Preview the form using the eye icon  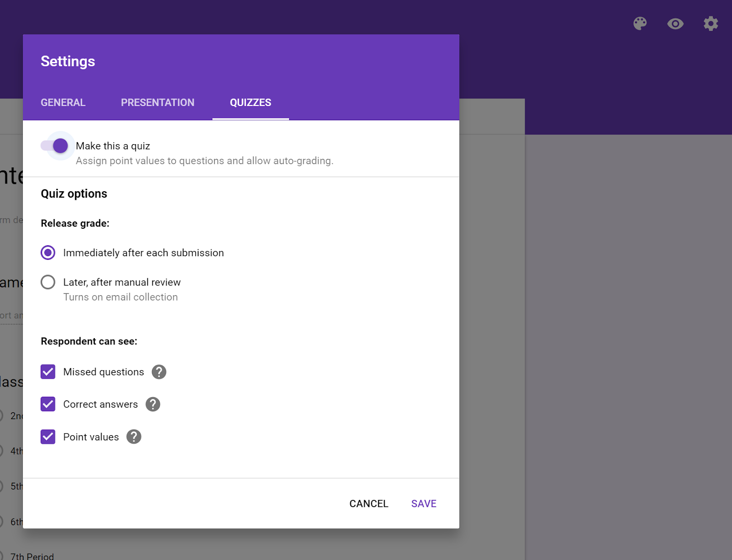(x=675, y=24)
